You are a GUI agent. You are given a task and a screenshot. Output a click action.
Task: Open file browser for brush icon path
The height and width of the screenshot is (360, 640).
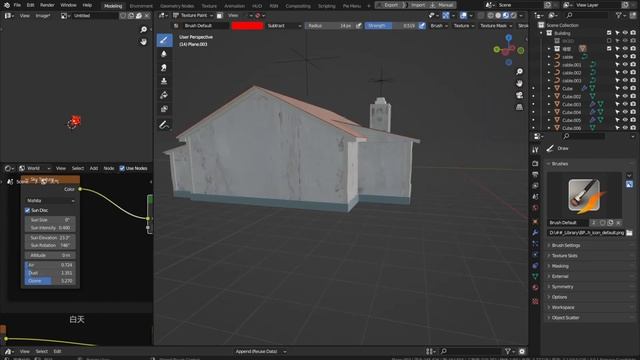[x=629, y=233]
